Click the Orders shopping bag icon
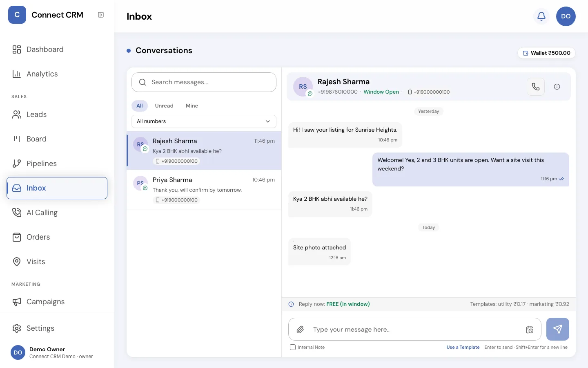This screenshot has width=588, height=368. [x=17, y=237]
